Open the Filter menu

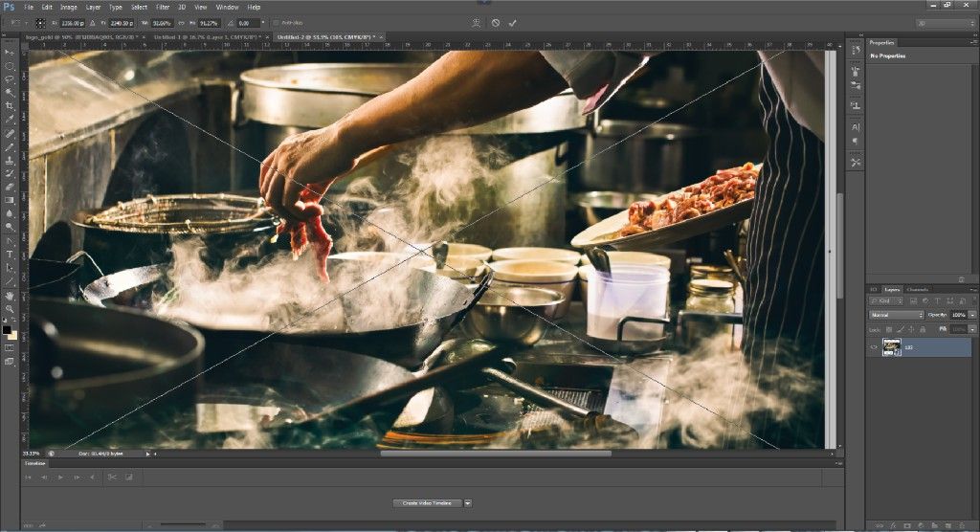click(x=162, y=7)
